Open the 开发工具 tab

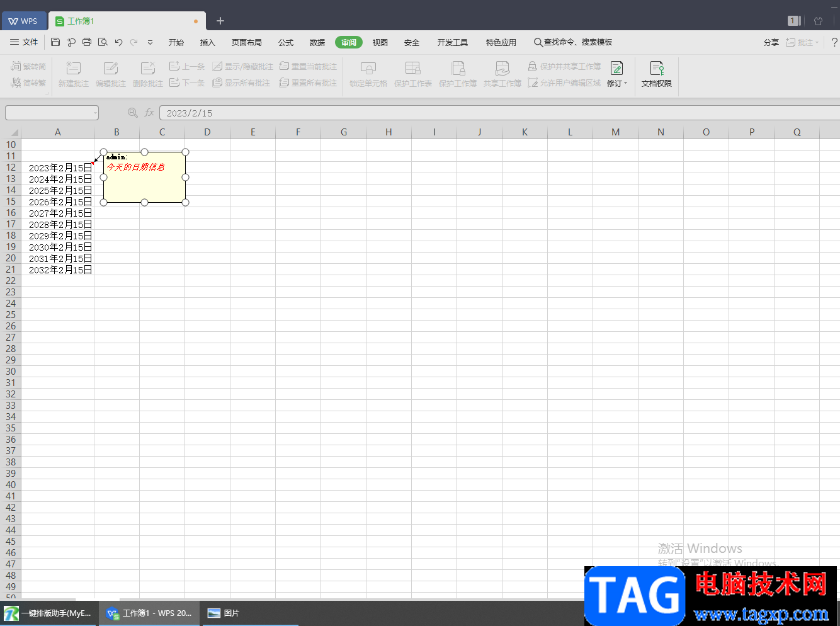point(453,42)
